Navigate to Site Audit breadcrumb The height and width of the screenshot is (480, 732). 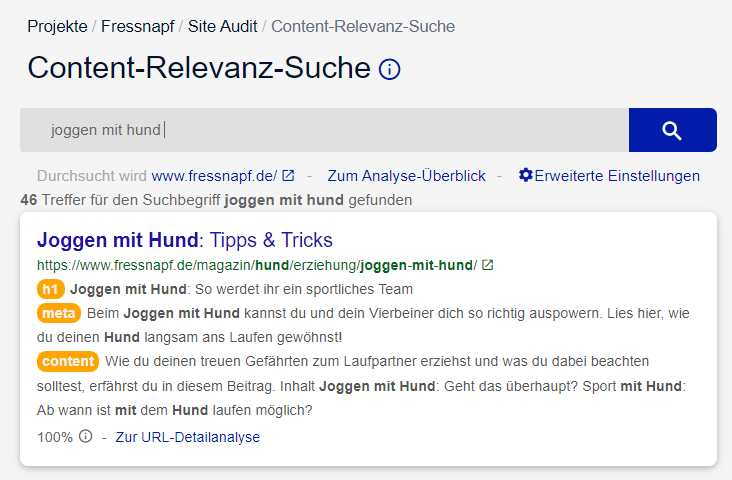click(x=222, y=26)
